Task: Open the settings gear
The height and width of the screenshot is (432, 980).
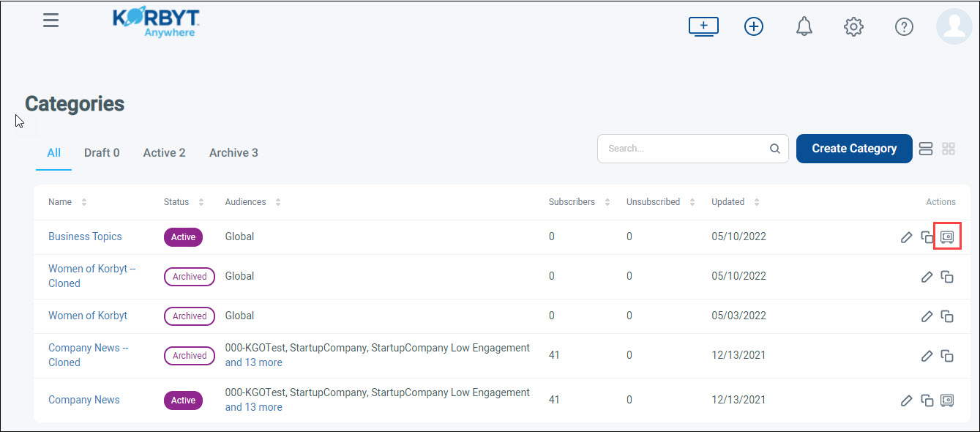Action: (x=853, y=27)
